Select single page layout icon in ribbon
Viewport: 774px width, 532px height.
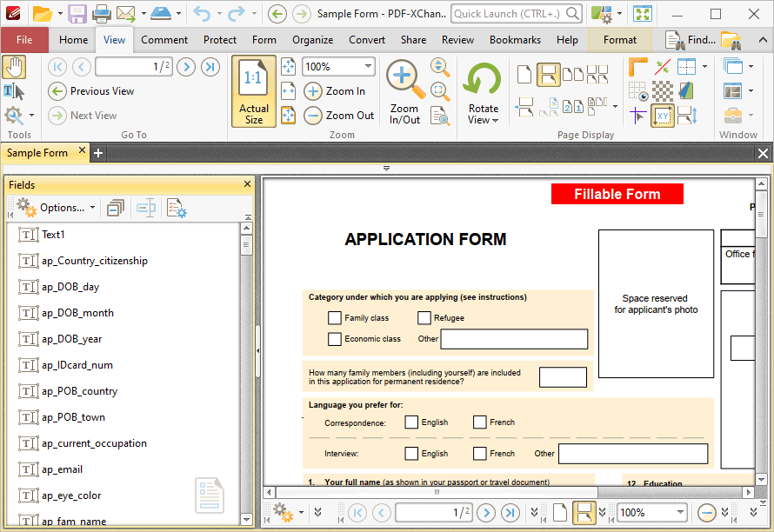pyautogui.click(x=524, y=75)
